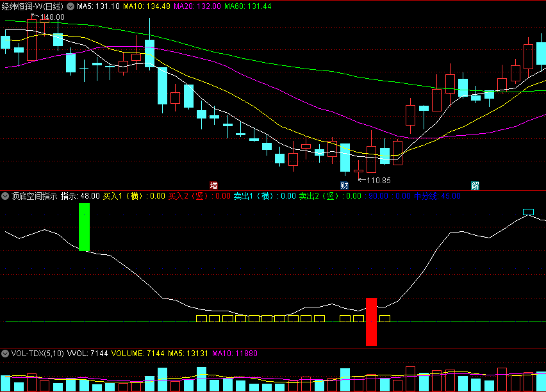
Task: Click the 中分线: 45.00 label
Action: tap(437, 196)
